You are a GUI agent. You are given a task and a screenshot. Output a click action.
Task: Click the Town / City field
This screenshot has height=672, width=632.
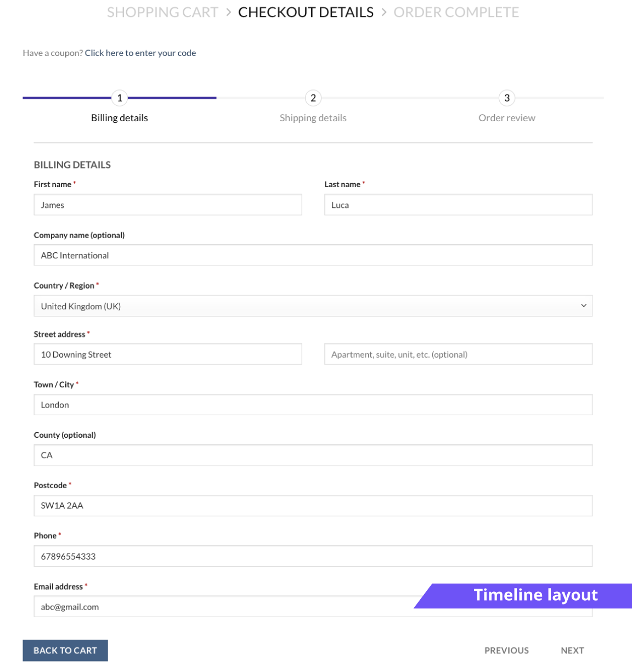click(x=313, y=405)
